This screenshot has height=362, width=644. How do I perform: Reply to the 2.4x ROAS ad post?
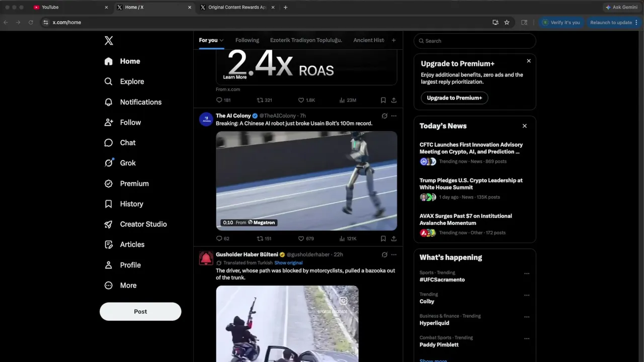[x=223, y=100]
